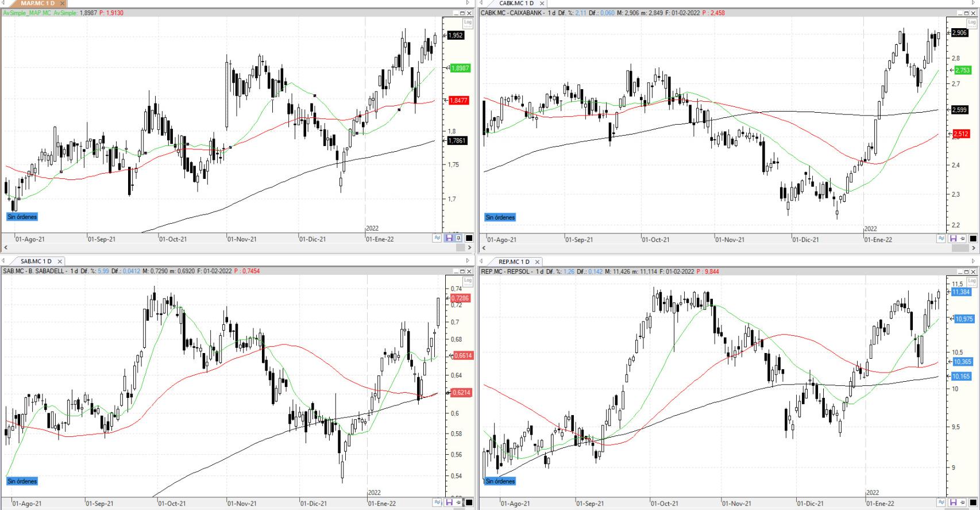Click the green 2,753 average label
Viewport: 980px width, 510px height.
(x=962, y=70)
